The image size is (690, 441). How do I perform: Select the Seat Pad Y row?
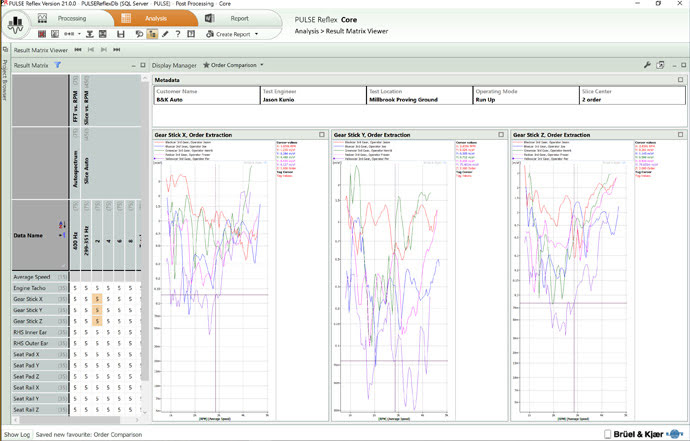pyautogui.click(x=40, y=365)
